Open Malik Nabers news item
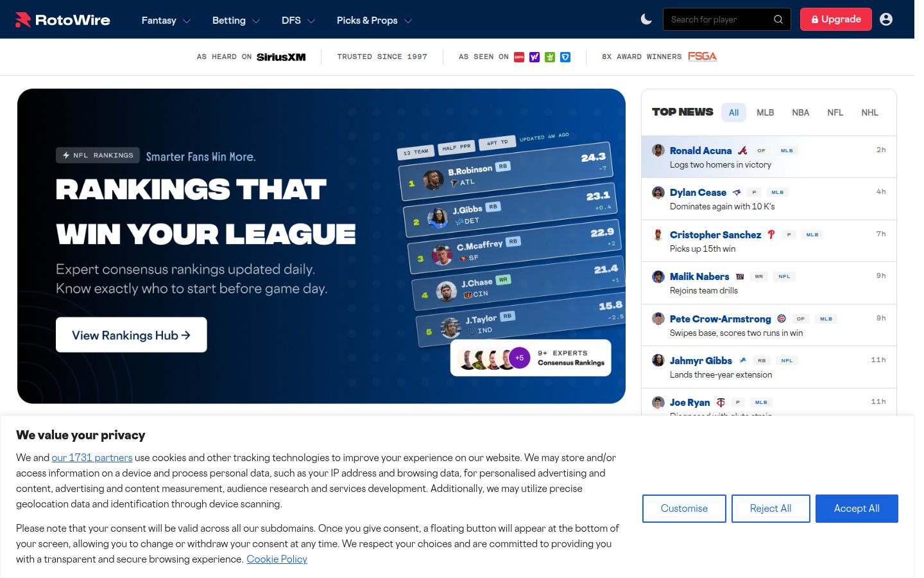This screenshot has width=924, height=578. (769, 283)
